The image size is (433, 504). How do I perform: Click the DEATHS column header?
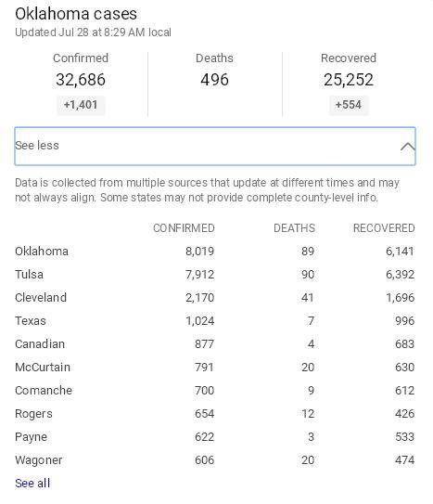point(294,228)
